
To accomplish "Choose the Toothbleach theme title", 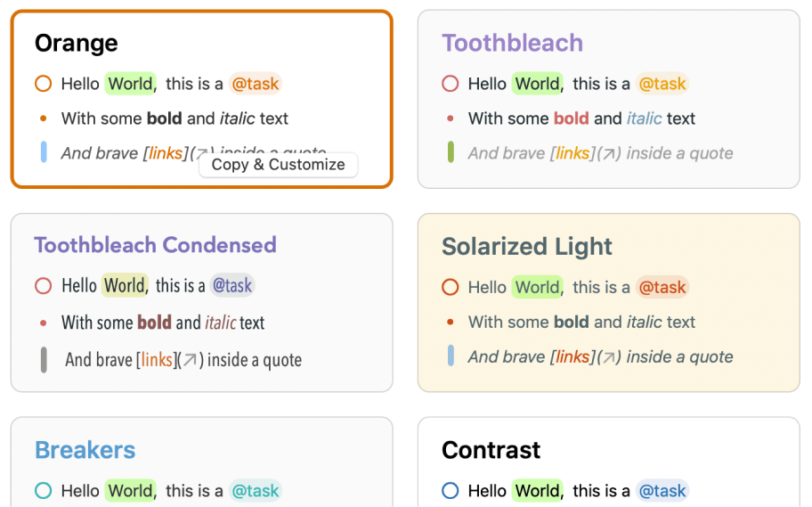I will point(512,43).
